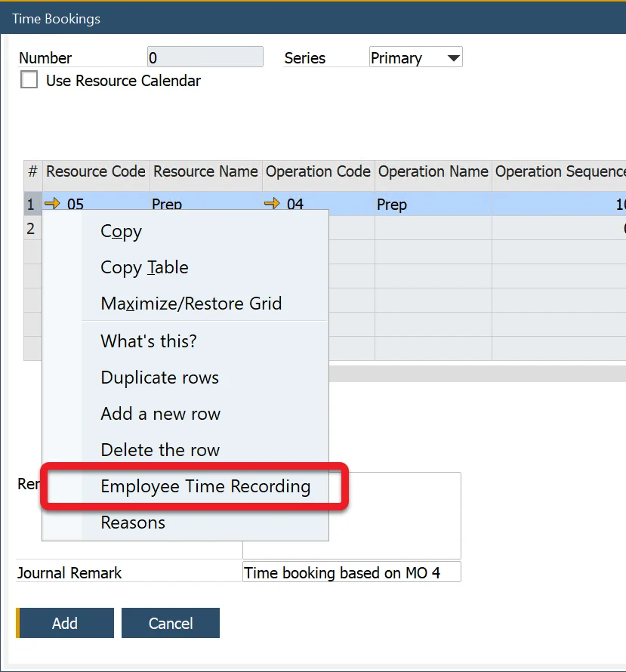Click Copy in the right-click menu
Image resolution: width=626 pixels, height=672 pixels.
[x=120, y=232]
